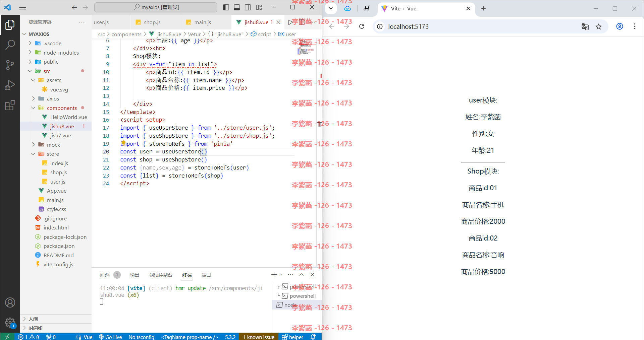The width and height of the screenshot is (644, 340).
Task: Translate this page icon in browser address bar
Action: click(585, 26)
